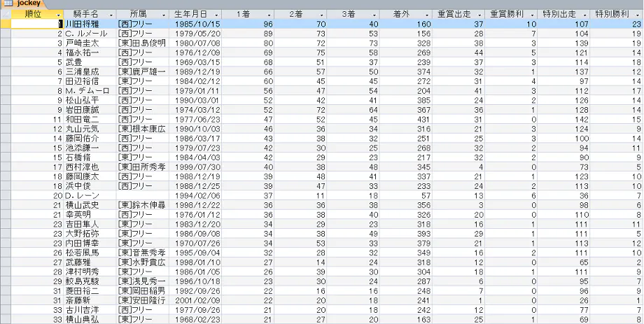
Task: Open the 着外 column filter dropdown
Action: pos(427,15)
